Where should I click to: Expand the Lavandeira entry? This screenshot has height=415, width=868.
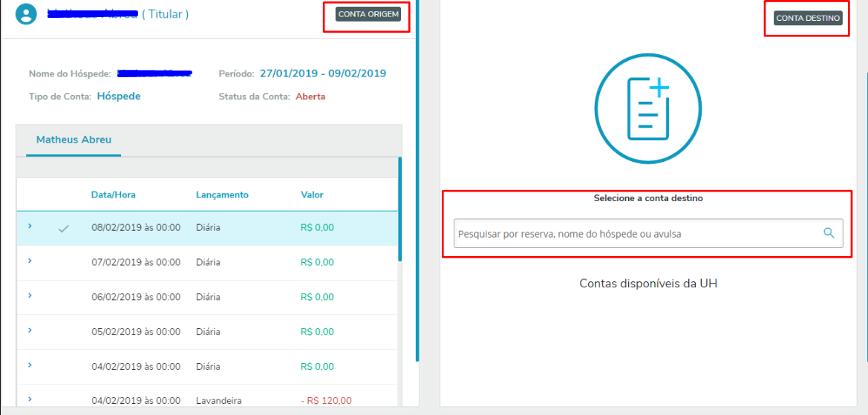[30, 399]
